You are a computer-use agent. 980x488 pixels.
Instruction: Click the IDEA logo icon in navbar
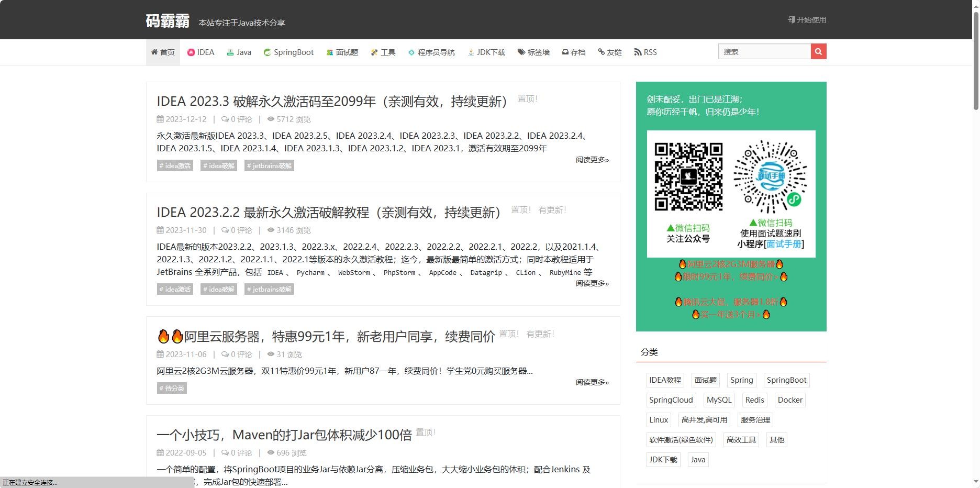pyautogui.click(x=191, y=52)
